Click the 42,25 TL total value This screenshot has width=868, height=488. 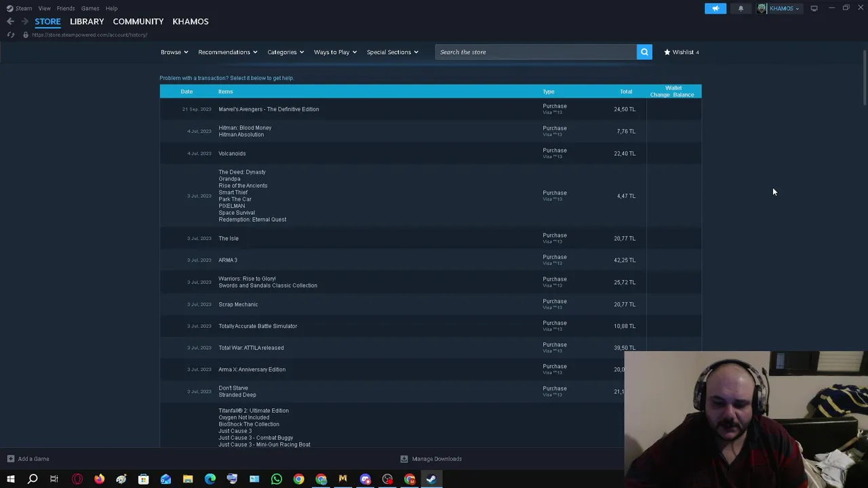click(625, 260)
